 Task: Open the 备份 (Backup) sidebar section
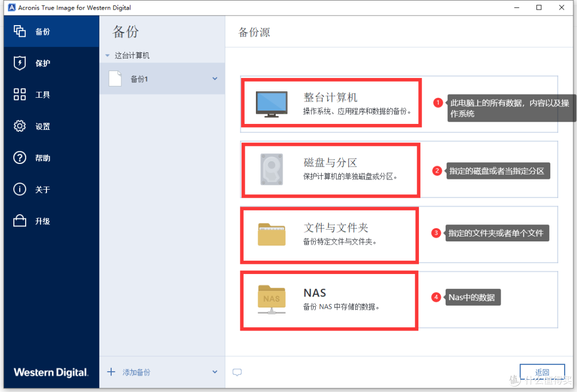point(51,32)
